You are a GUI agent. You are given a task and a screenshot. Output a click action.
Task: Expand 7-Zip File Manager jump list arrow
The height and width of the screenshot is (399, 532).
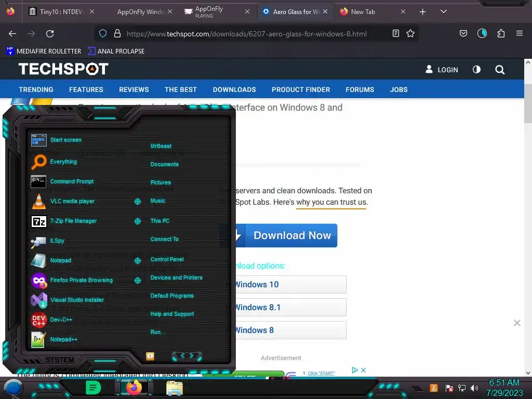137,221
